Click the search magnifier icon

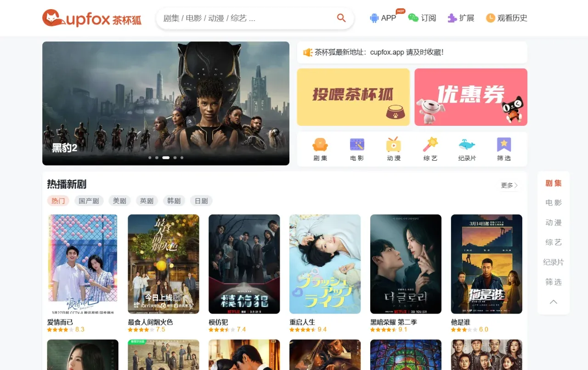(x=341, y=18)
